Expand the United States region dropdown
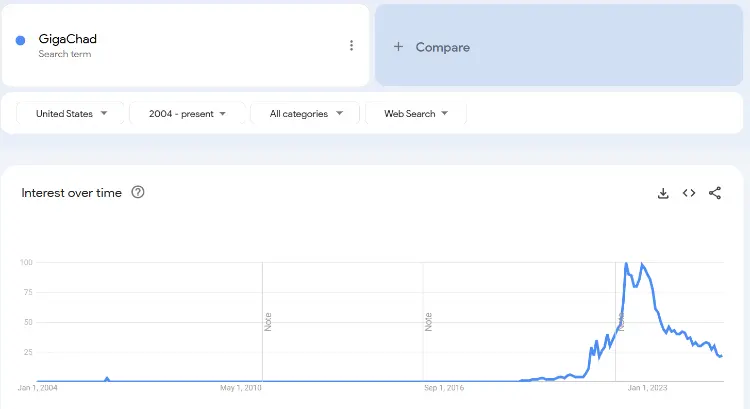The height and width of the screenshot is (409, 750). coord(72,114)
